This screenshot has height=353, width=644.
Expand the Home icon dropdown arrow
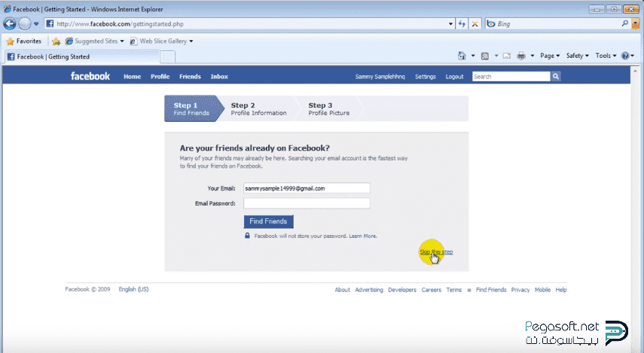click(x=473, y=56)
